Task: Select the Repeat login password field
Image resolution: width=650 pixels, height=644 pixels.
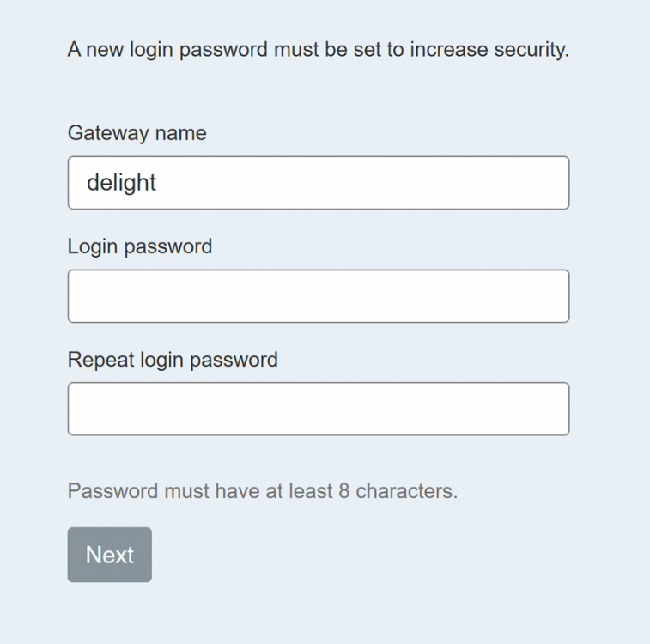Action: 318,409
